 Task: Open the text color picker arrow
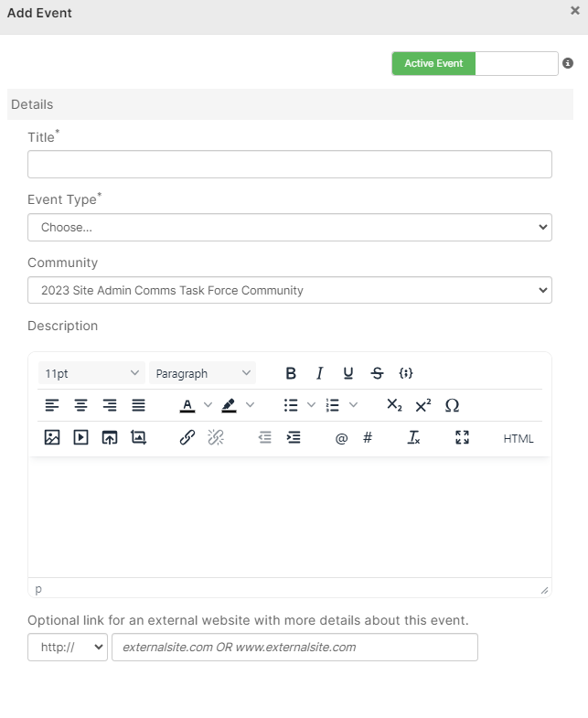[208, 405]
